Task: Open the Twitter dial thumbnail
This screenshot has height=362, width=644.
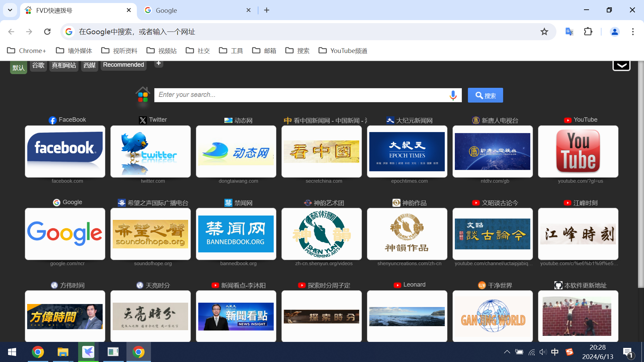Action: point(151,152)
